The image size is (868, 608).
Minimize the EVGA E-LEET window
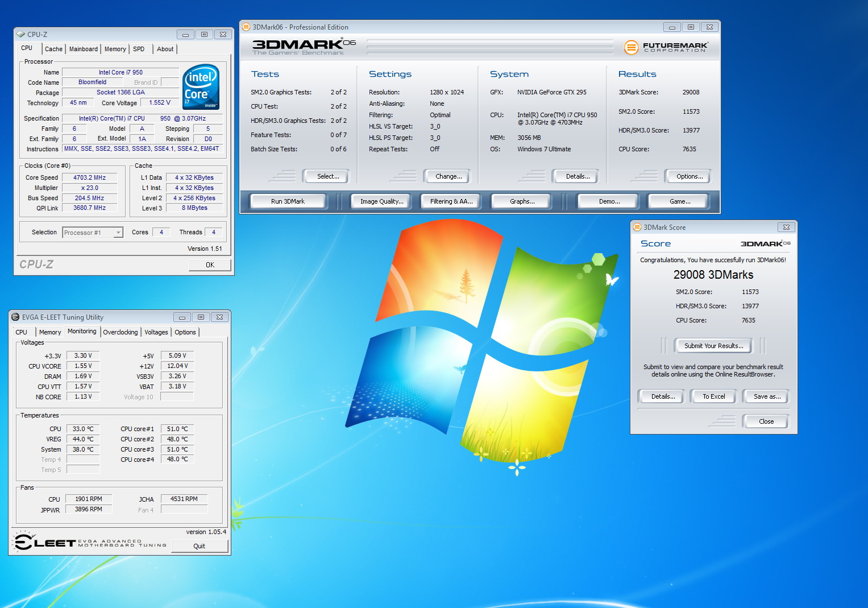182,317
